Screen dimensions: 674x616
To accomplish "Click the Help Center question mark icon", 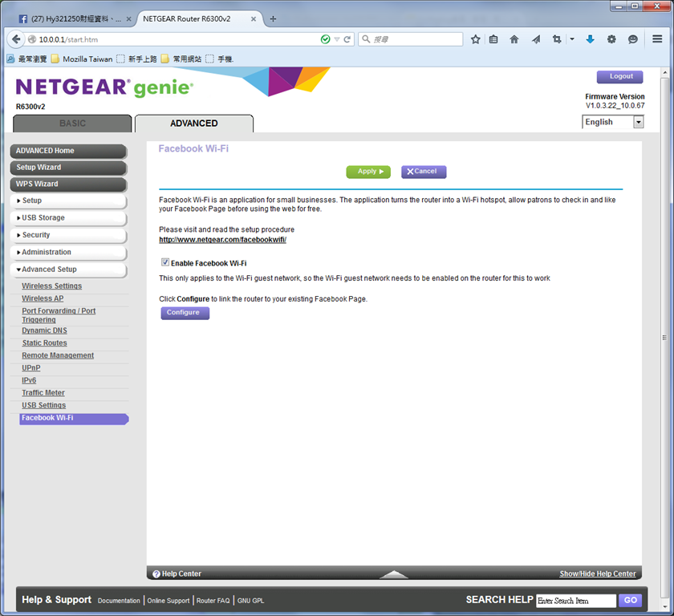I will click(156, 574).
